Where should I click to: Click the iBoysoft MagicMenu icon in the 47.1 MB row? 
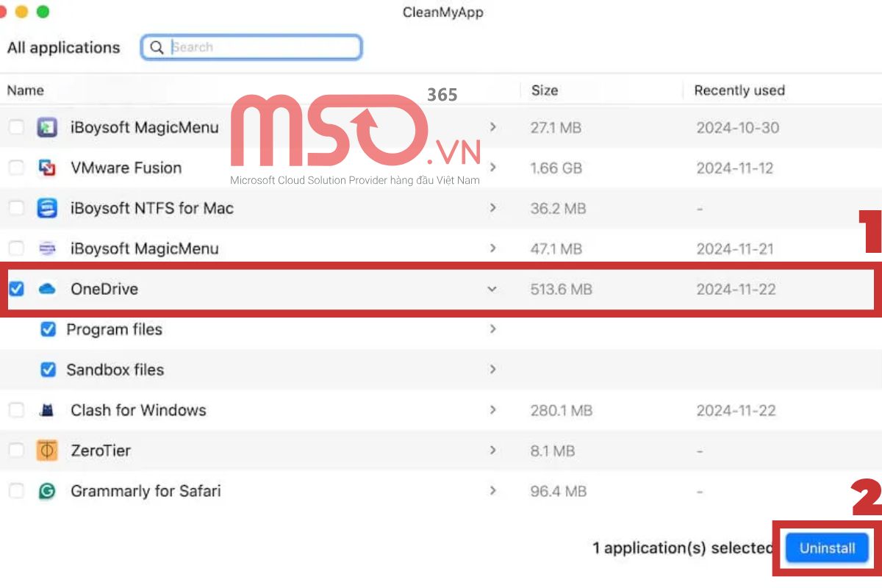tap(47, 249)
